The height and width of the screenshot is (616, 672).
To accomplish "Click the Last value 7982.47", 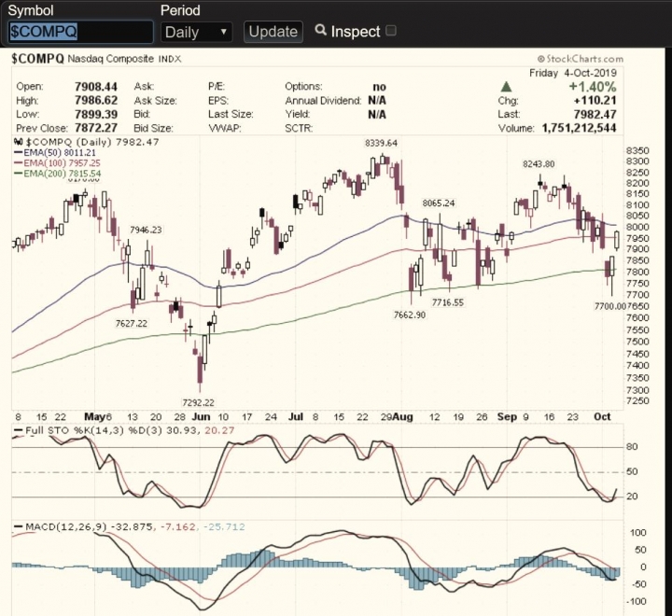I will (x=595, y=114).
